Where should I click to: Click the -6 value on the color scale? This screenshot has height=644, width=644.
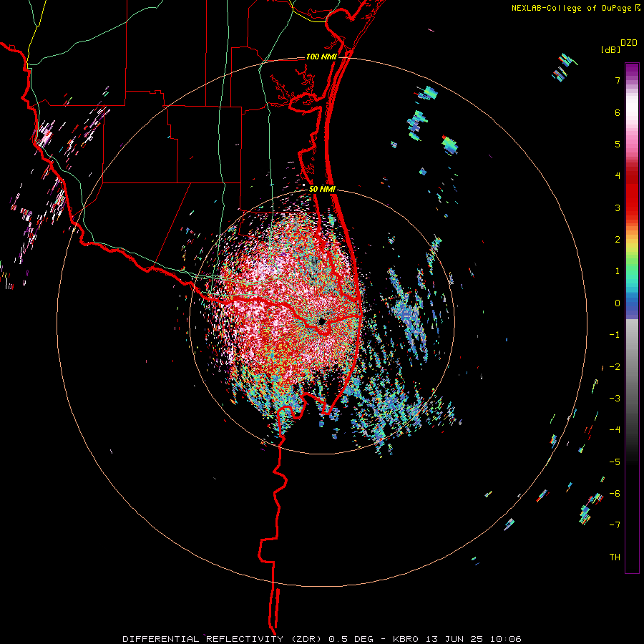point(615,494)
